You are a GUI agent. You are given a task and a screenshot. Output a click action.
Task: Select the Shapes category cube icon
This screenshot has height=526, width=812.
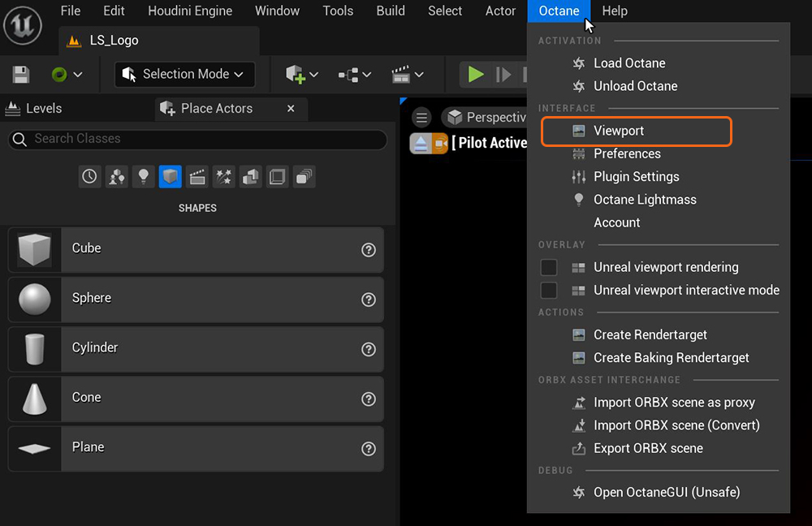[170, 177]
